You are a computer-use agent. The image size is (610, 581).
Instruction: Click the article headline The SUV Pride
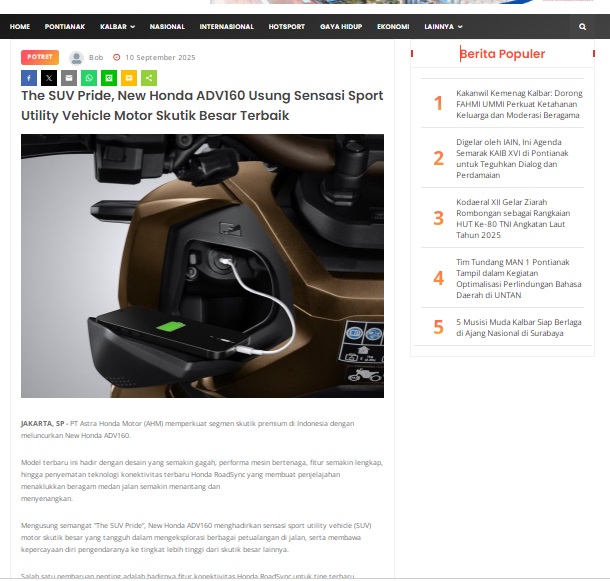202,105
